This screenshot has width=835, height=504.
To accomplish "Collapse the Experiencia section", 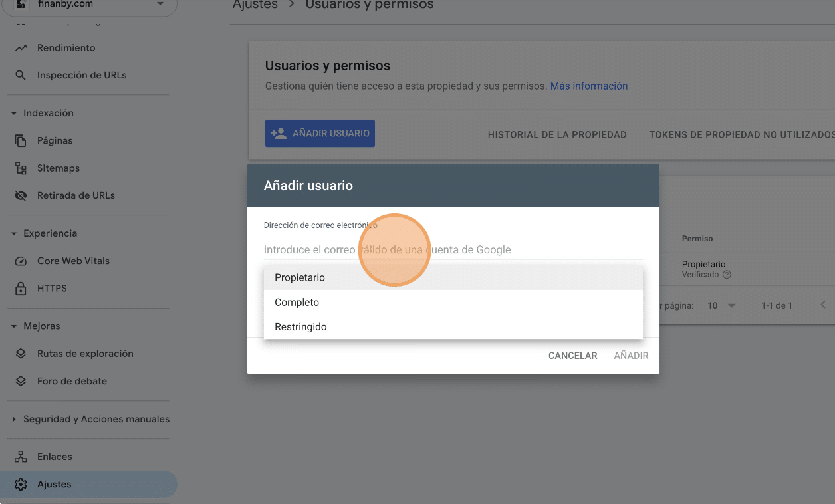I will tap(14, 234).
